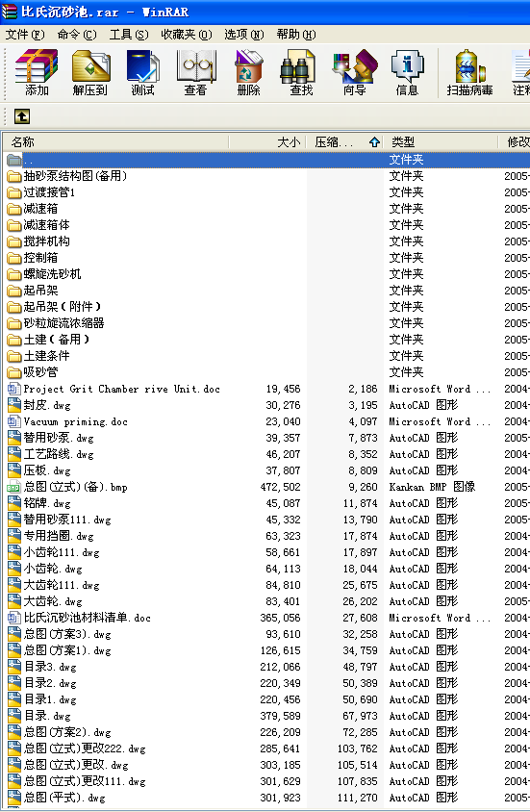530x812 pixels.
Task: Select the 吸砂管 folder name
Action: click(40, 372)
